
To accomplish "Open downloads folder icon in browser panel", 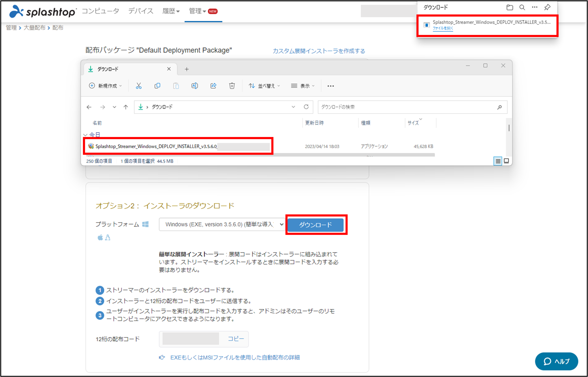I will [509, 8].
